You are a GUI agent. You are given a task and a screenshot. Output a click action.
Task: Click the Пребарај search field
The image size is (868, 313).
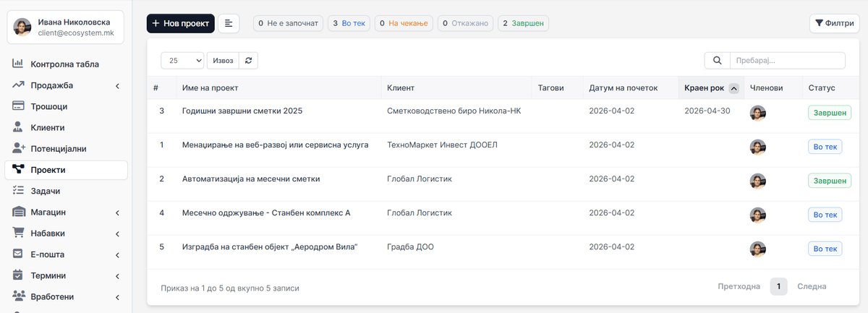click(x=787, y=61)
